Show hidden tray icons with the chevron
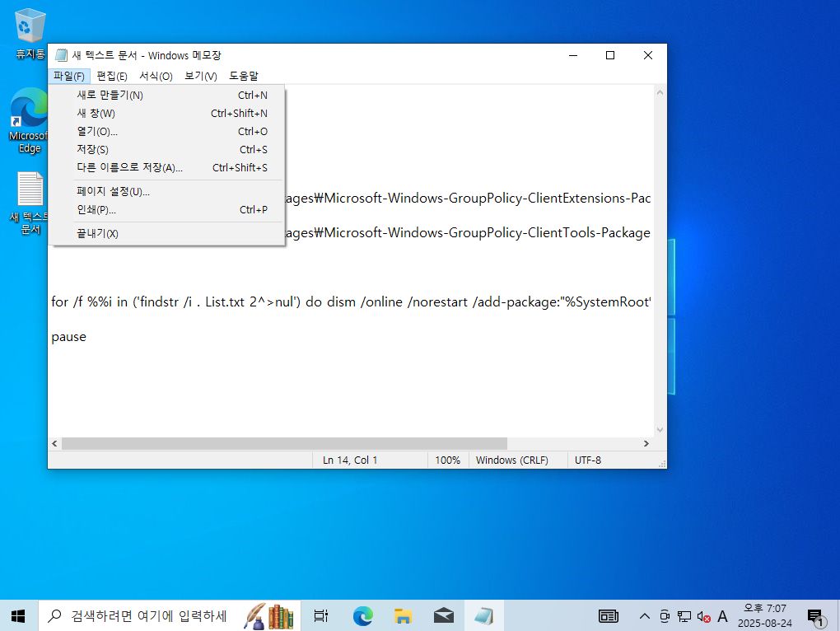The image size is (840, 631). [x=645, y=616]
